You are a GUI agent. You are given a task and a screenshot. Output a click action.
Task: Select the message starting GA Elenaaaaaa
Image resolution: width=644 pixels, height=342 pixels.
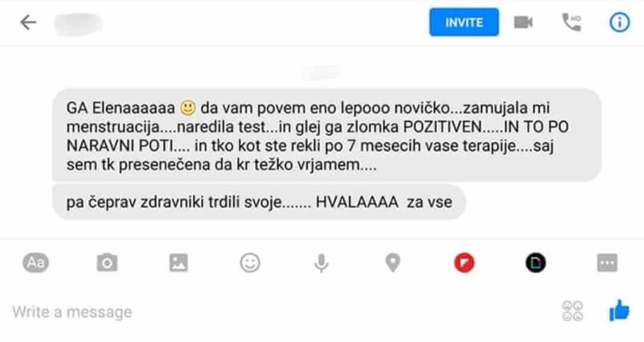pyautogui.click(x=327, y=135)
